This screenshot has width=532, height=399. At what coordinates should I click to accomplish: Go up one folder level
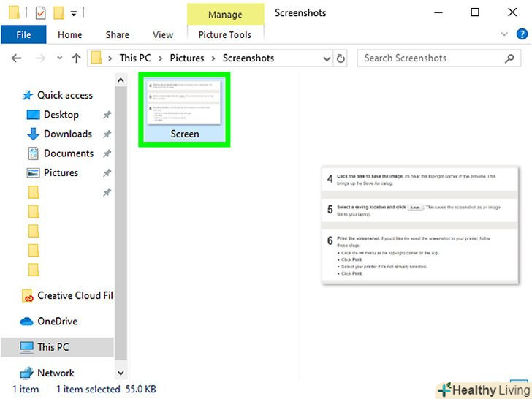[76, 58]
